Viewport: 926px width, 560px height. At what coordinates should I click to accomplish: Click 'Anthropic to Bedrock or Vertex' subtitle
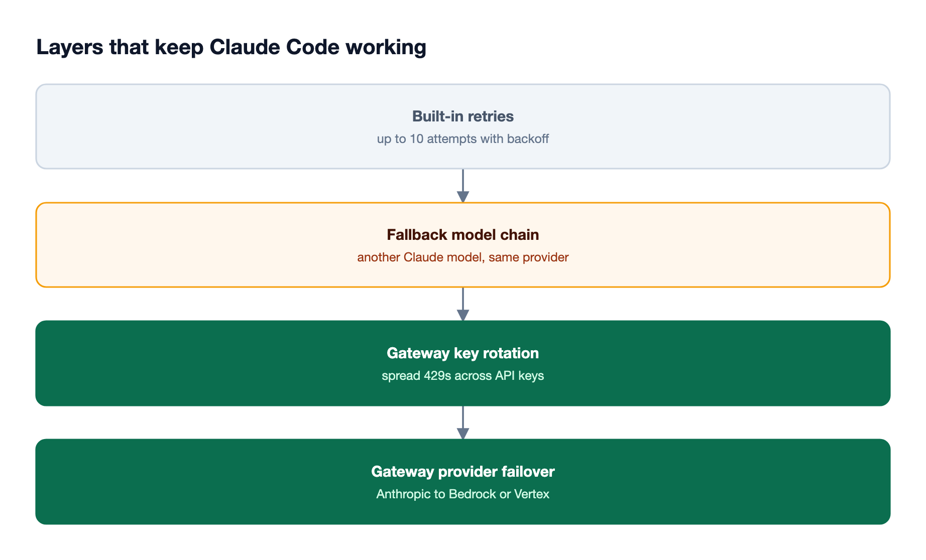[x=463, y=494]
